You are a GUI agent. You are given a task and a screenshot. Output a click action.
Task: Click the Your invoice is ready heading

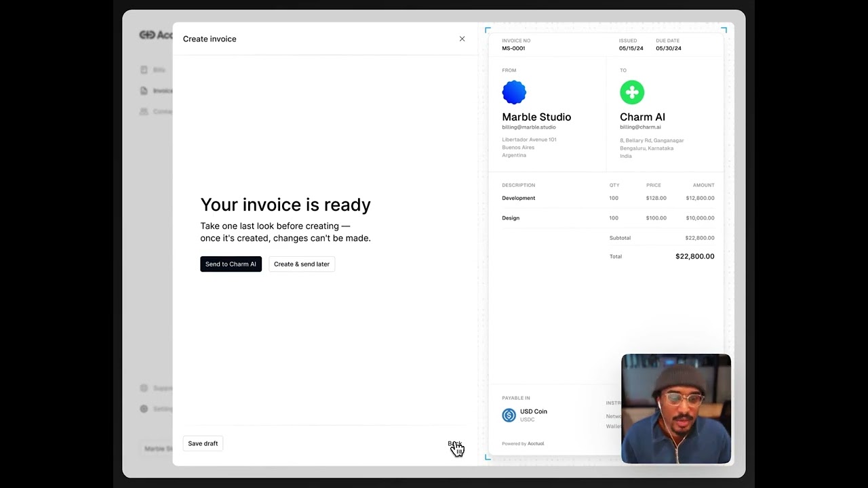(x=285, y=205)
